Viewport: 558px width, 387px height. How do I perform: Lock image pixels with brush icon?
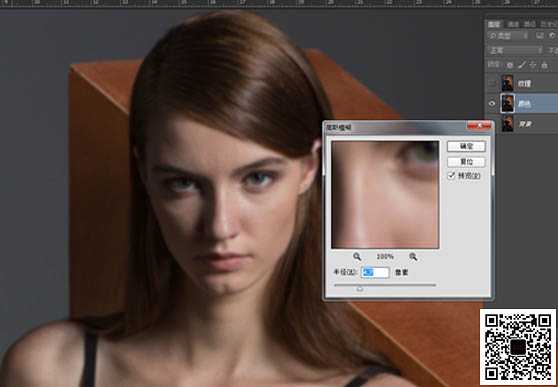pos(522,65)
